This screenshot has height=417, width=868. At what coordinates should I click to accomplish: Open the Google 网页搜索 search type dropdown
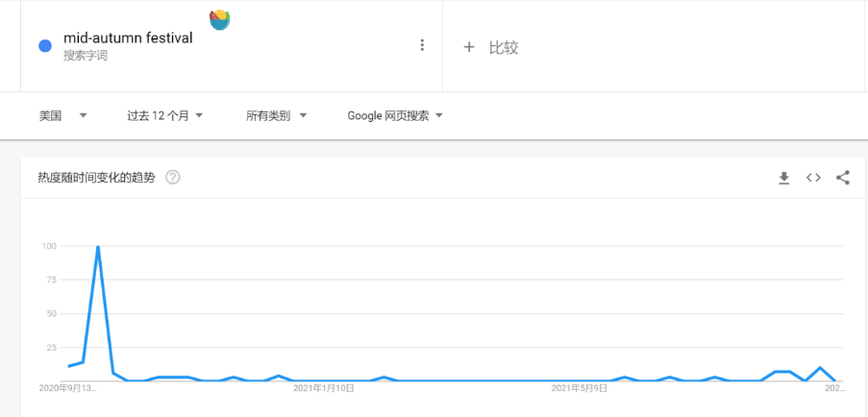395,116
